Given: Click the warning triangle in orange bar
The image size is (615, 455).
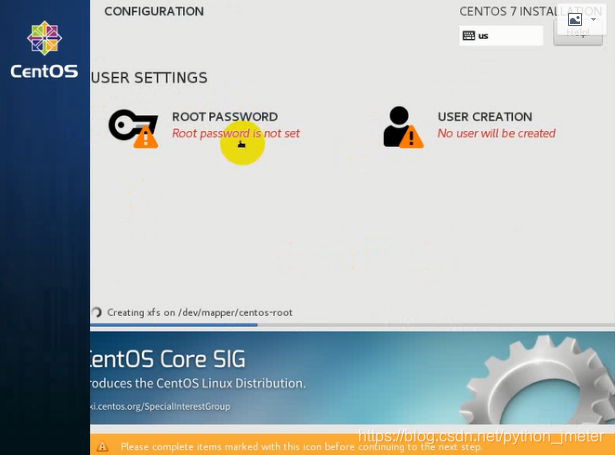Looking at the screenshot, I should click(x=102, y=446).
